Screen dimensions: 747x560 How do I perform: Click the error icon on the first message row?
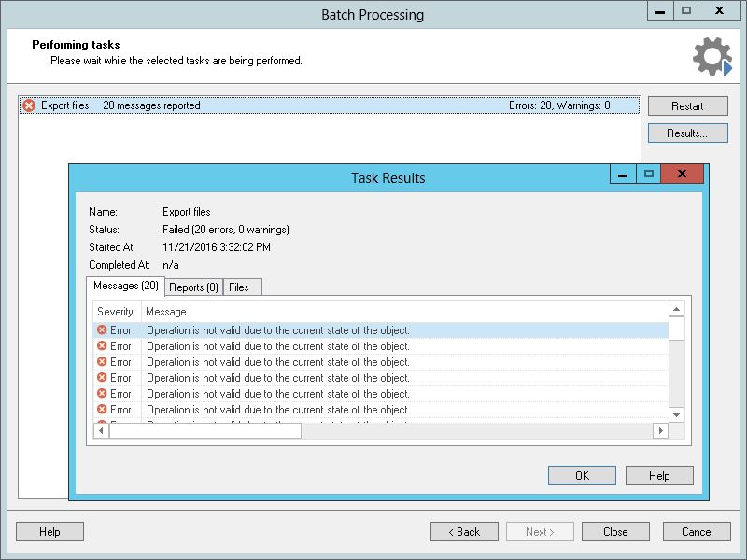click(x=103, y=330)
